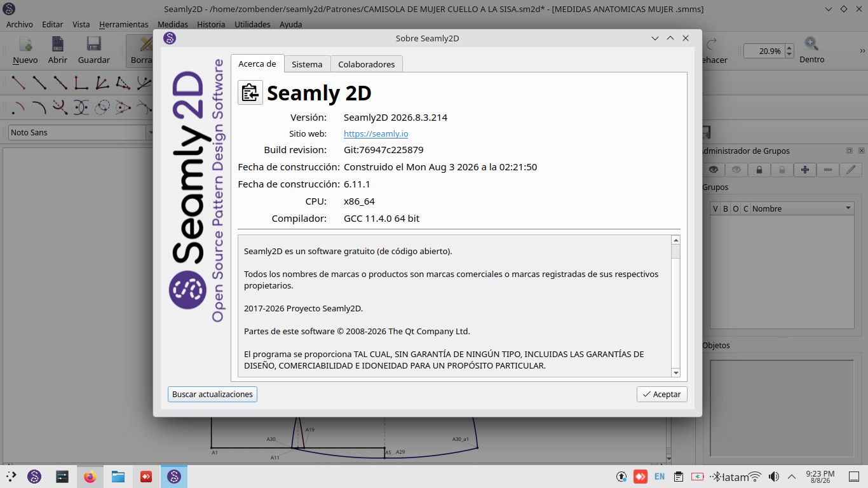Open the file manager from the taskbar

pyautogui.click(x=118, y=477)
